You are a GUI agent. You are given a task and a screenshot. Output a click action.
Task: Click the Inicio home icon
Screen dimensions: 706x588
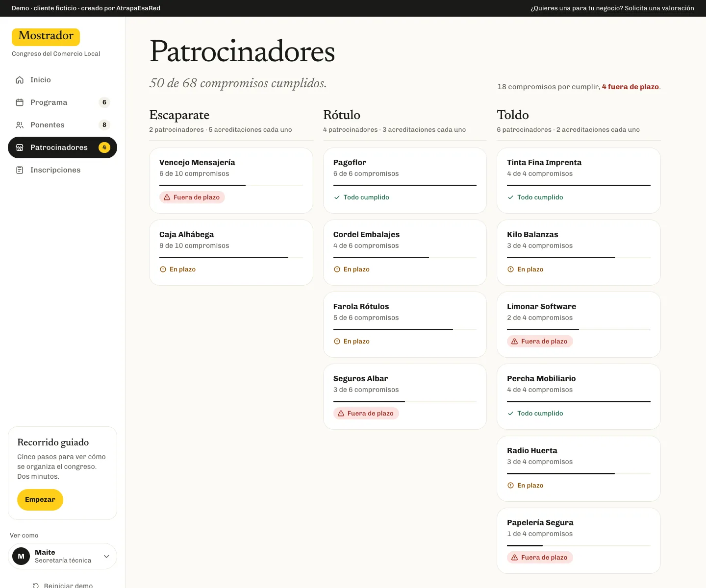pos(20,80)
